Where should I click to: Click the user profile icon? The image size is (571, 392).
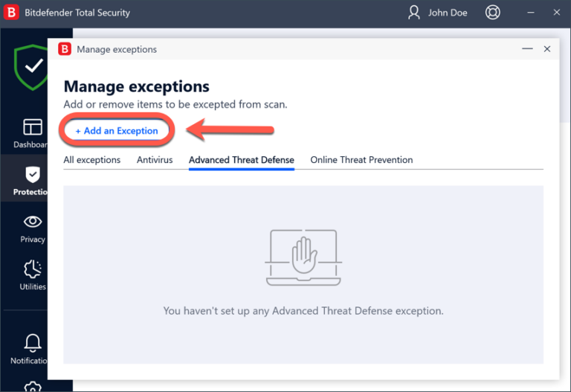click(413, 13)
